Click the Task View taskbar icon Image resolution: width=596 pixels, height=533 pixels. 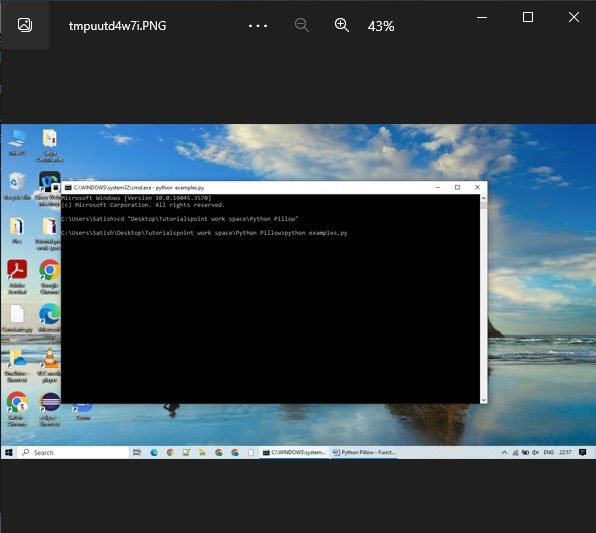(137, 452)
